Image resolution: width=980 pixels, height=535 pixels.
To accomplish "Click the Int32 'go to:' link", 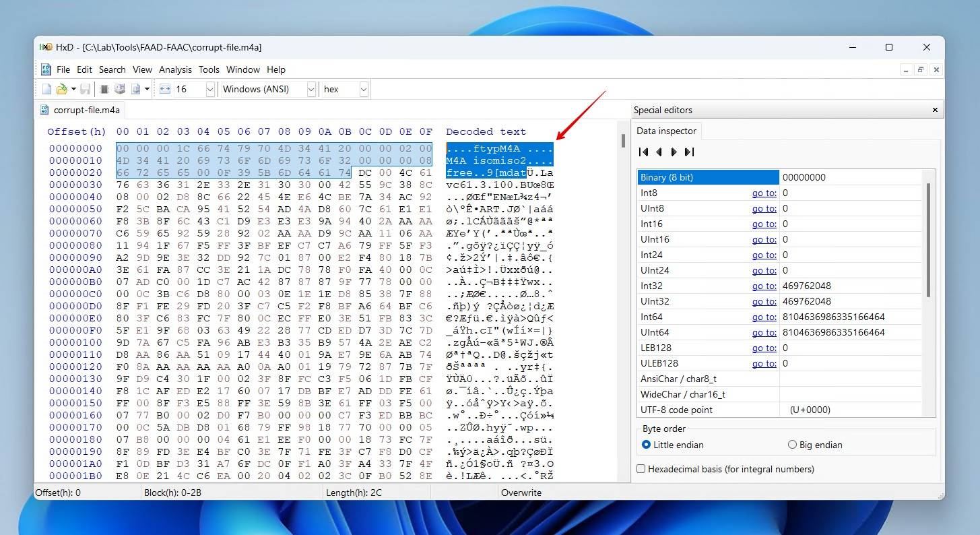I will coord(764,286).
